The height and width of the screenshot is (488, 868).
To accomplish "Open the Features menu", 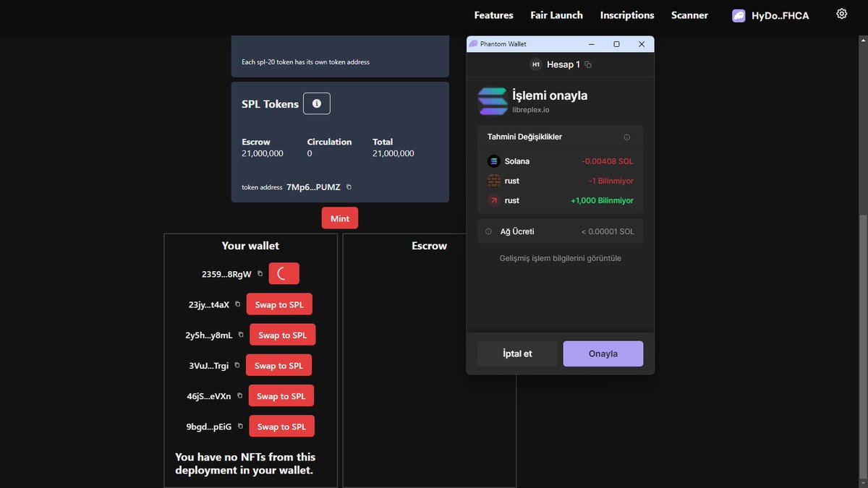I will (493, 15).
